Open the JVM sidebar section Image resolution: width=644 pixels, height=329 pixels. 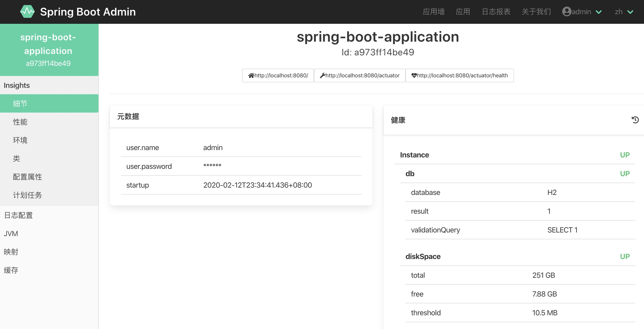11,234
